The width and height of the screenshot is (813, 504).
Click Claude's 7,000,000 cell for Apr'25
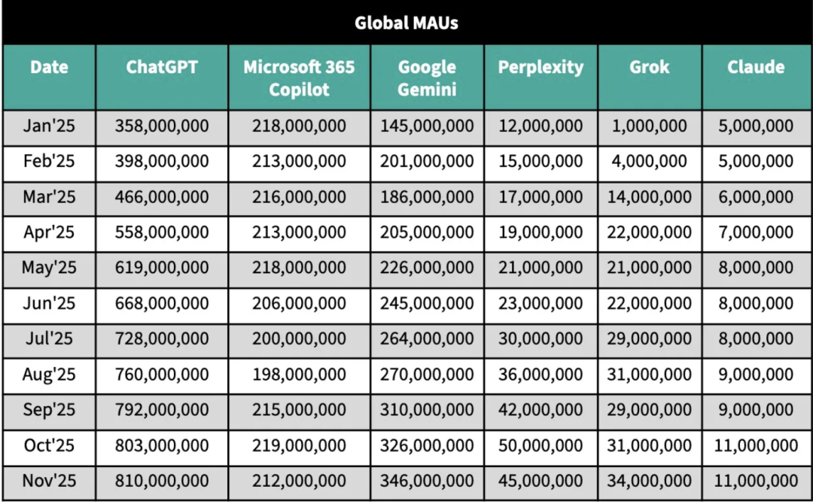756,232
